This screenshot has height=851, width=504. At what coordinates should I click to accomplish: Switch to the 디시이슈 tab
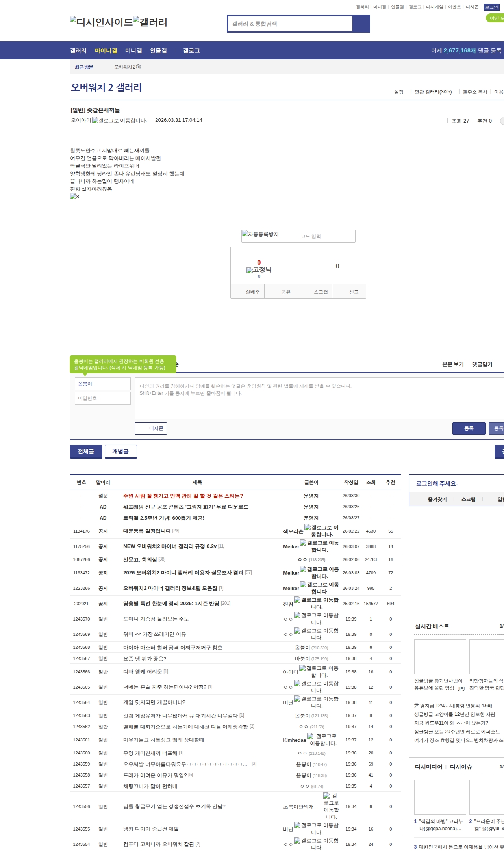point(461,767)
